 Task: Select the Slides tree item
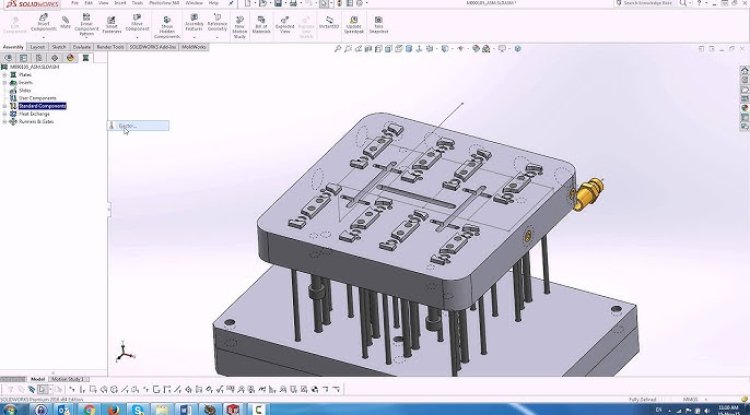pos(25,90)
